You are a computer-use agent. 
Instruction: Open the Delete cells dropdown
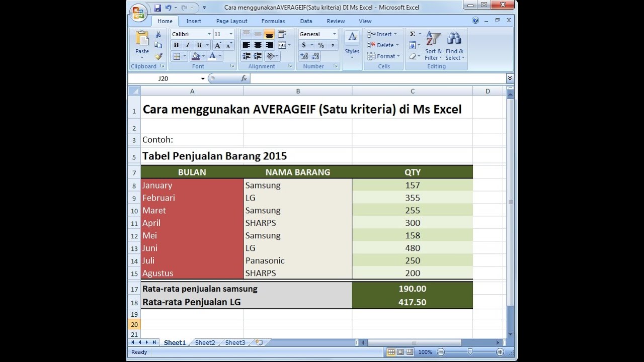point(382,45)
